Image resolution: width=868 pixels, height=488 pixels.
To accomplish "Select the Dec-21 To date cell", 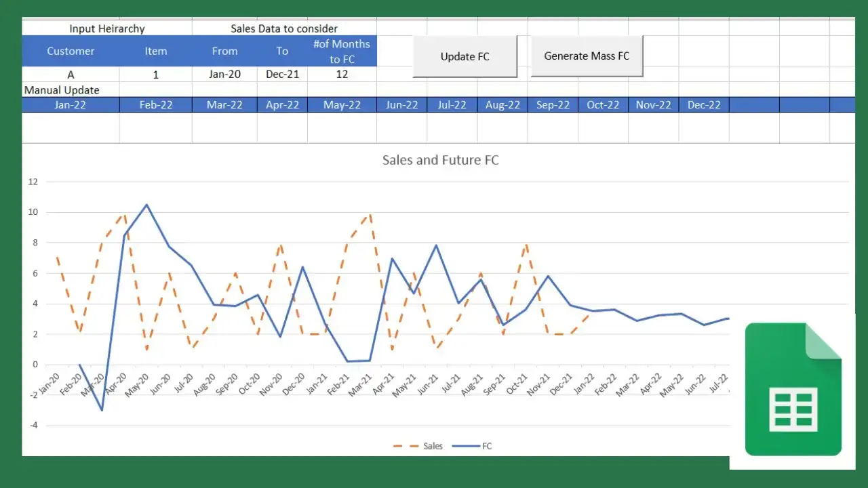I will 282,74.
